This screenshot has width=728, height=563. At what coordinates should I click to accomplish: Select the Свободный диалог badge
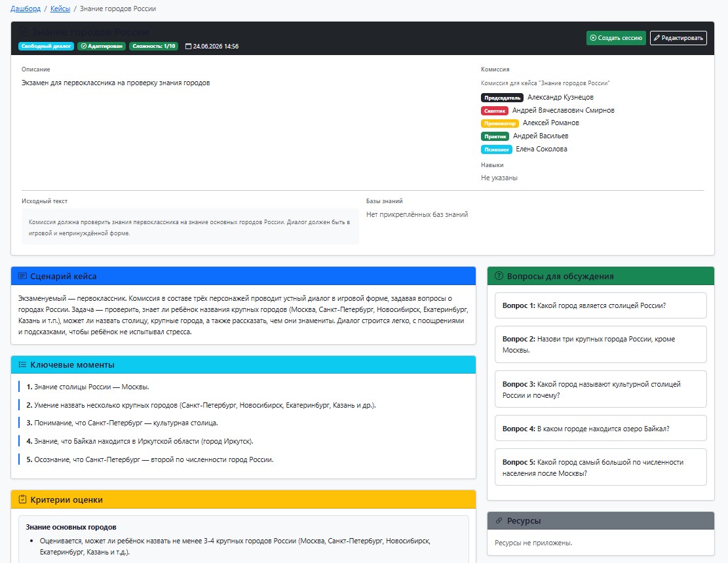[x=47, y=46]
